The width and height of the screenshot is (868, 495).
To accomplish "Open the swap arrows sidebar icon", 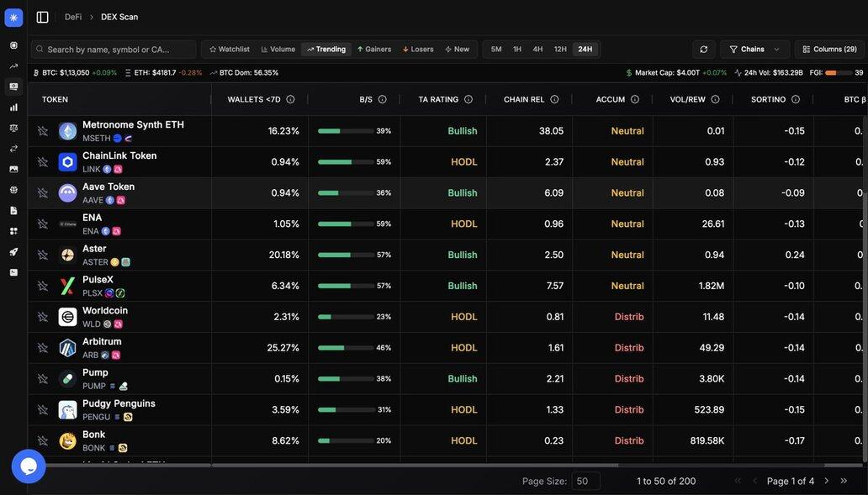I will [13, 148].
